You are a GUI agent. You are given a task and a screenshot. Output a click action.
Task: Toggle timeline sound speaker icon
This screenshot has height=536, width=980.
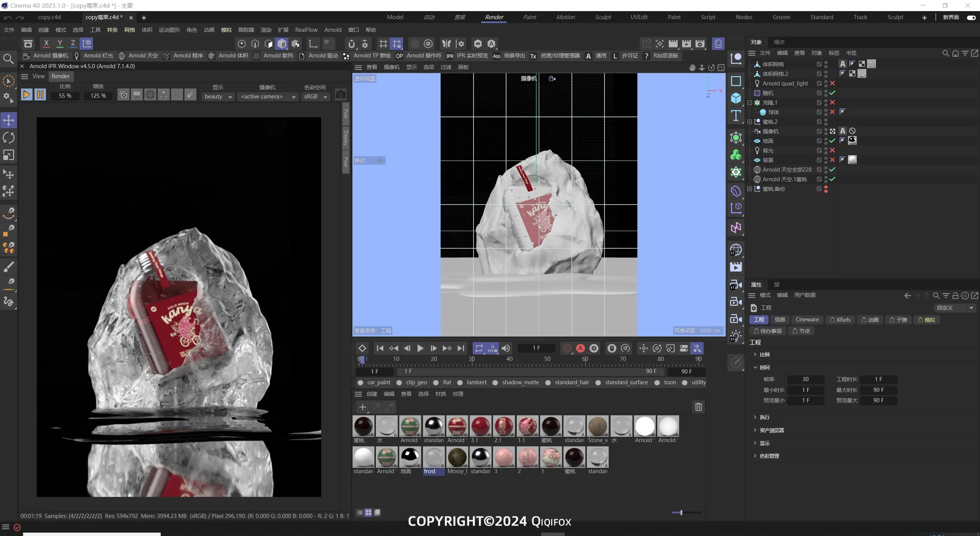coord(506,348)
